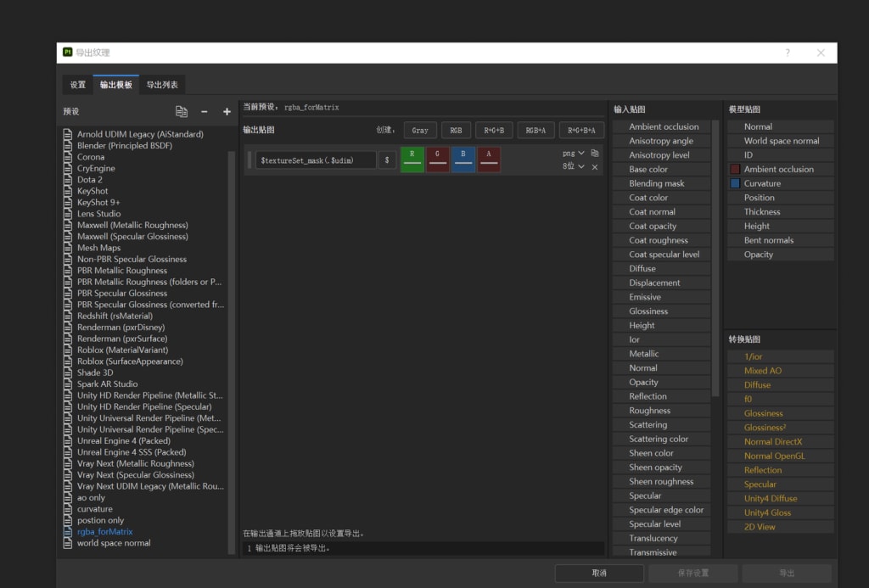This screenshot has height=588, width=869.
Task: Select the blue B channel slot
Action: click(x=463, y=160)
